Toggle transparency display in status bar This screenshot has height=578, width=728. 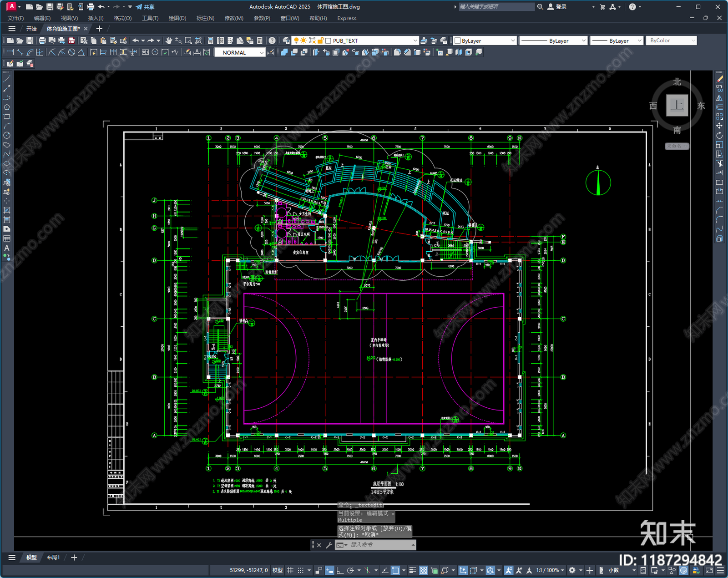pyautogui.click(x=423, y=570)
